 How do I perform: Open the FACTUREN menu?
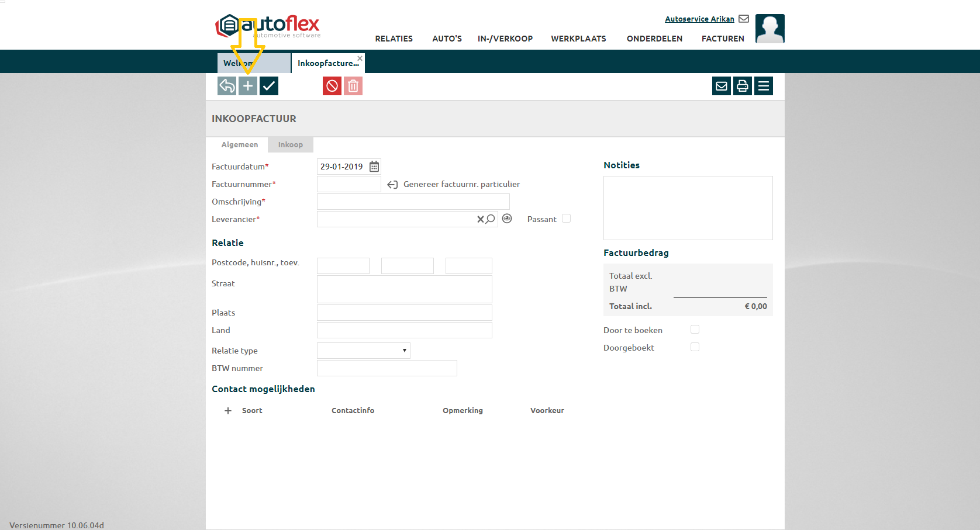[x=723, y=39]
